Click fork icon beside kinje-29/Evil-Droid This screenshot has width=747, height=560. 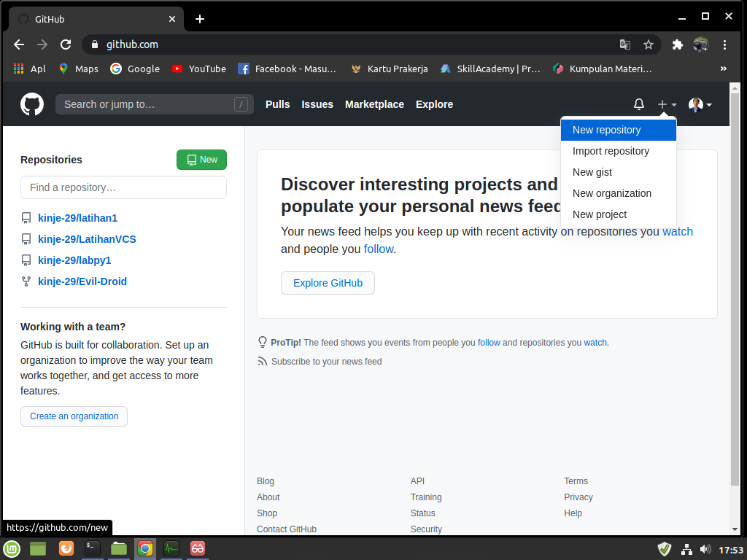26,281
